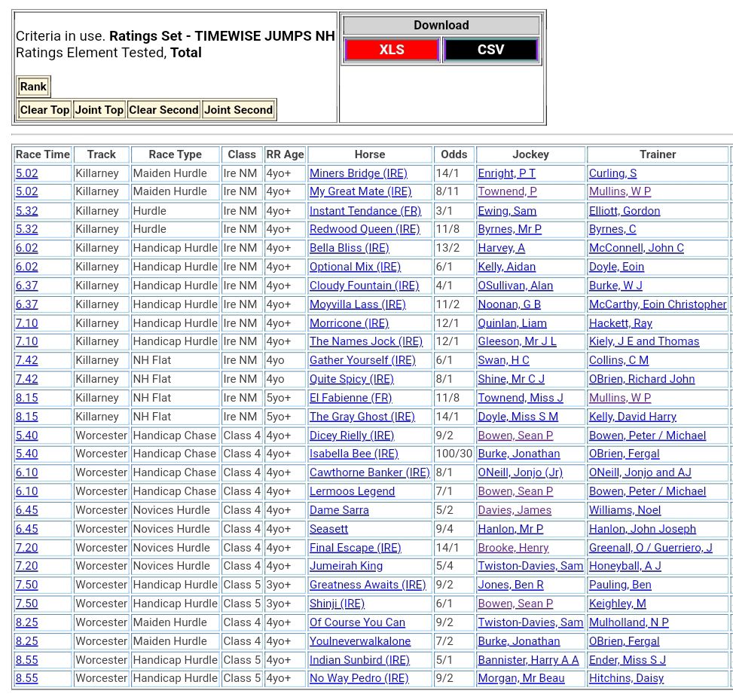The image size is (733, 700).
Task: Select the Clear Second filter
Action: [x=163, y=110]
